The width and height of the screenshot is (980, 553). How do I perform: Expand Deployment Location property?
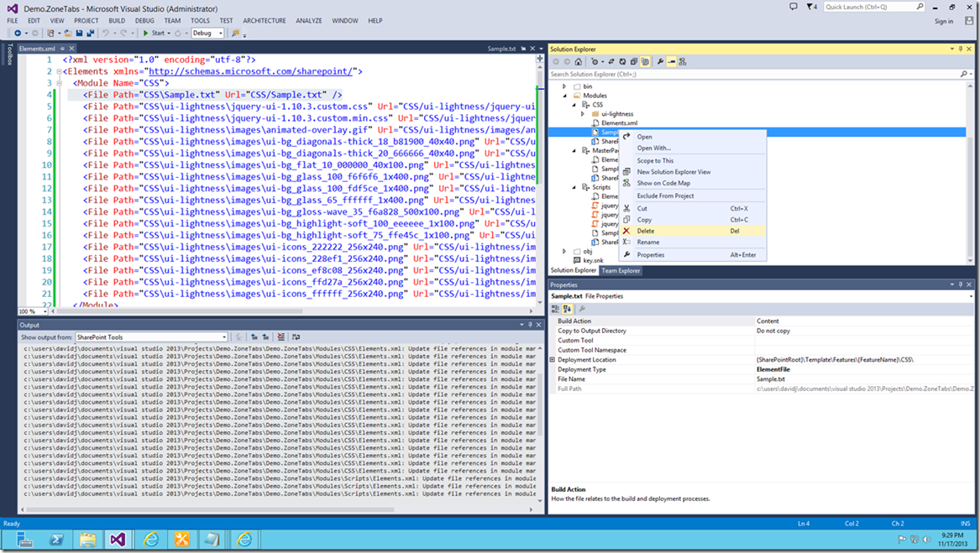point(553,360)
